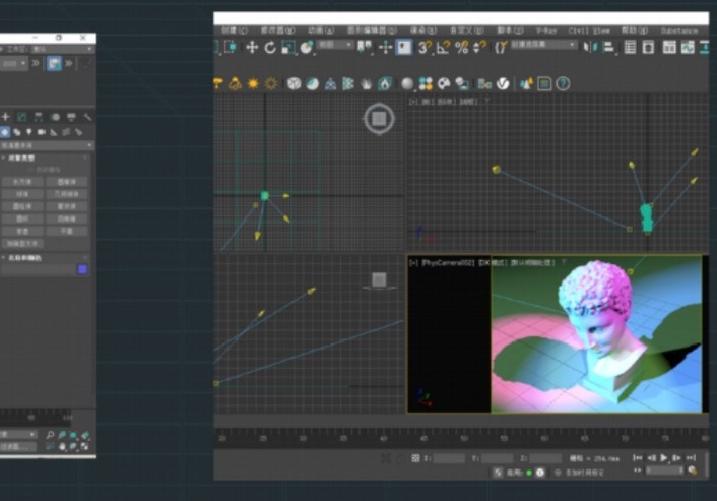This screenshot has width=717, height=501.
Task: Click the yellow V-Ray sun light icon
Action: (x=253, y=84)
